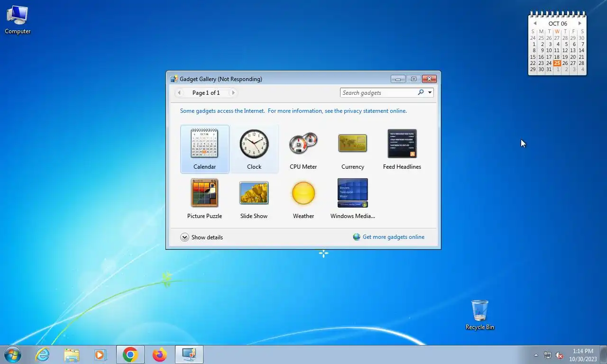Click the Weather label text
The height and width of the screenshot is (364, 607).
coord(303,216)
